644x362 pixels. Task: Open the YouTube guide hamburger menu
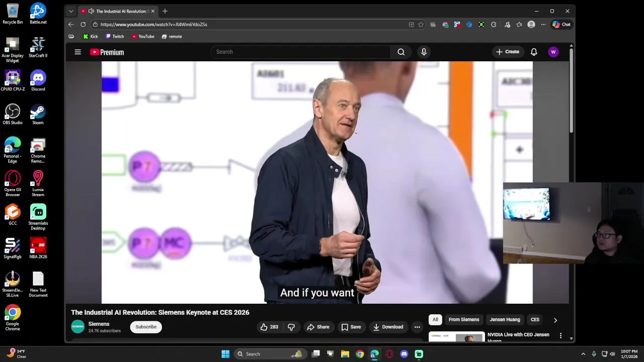click(77, 52)
